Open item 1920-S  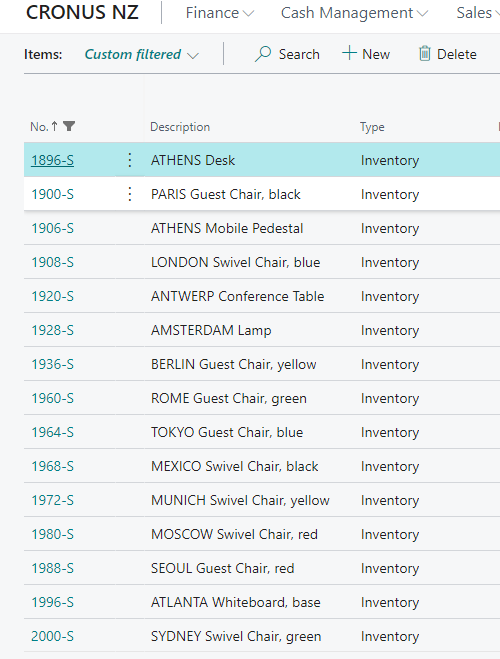click(x=53, y=296)
